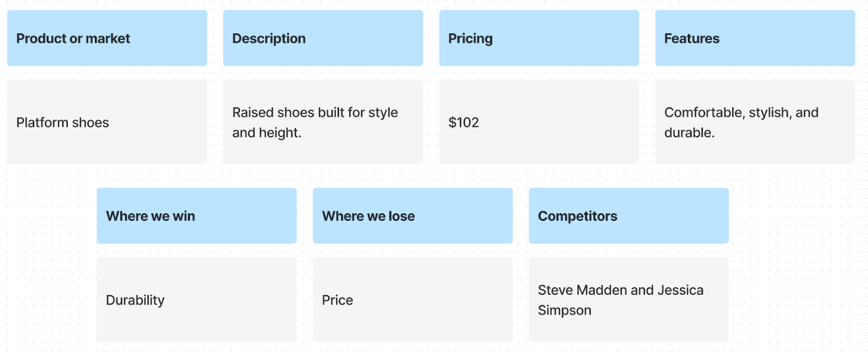Select the 'Competitors' header card
The image size is (868, 355).
[x=628, y=215]
